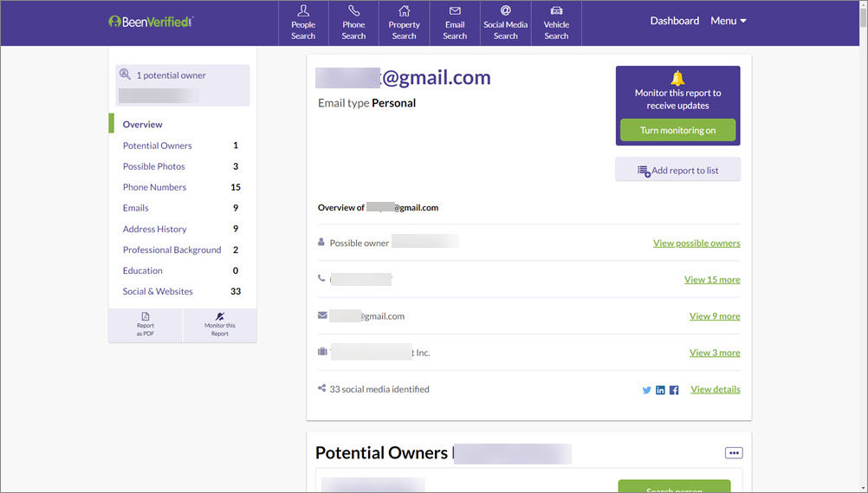Download the Report as PDF
Image resolution: width=868 pixels, height=493 pixels.
[x=146, y=325]
